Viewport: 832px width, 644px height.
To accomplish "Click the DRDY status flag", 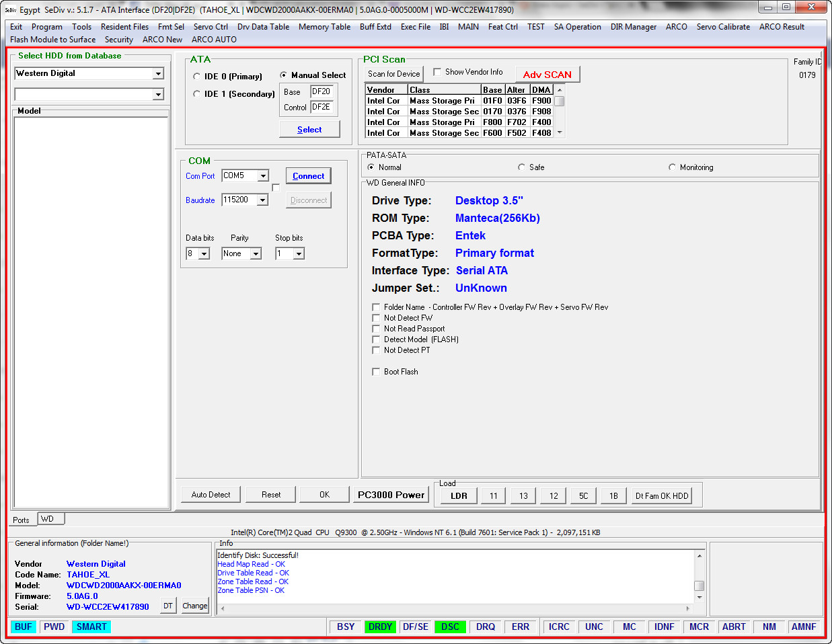I will point(380,627).
